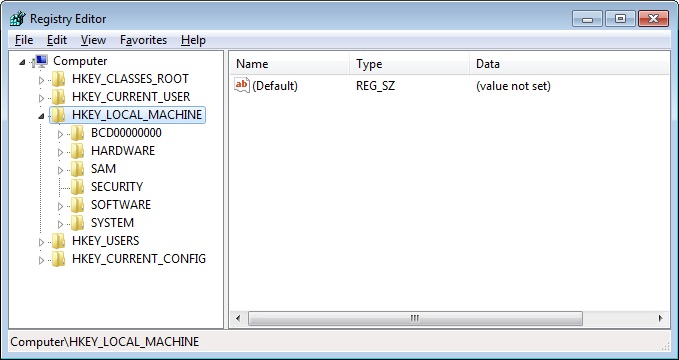Expand the SYSTEM subkey
Screen dimensions: 679x360
tap(61, 224)
